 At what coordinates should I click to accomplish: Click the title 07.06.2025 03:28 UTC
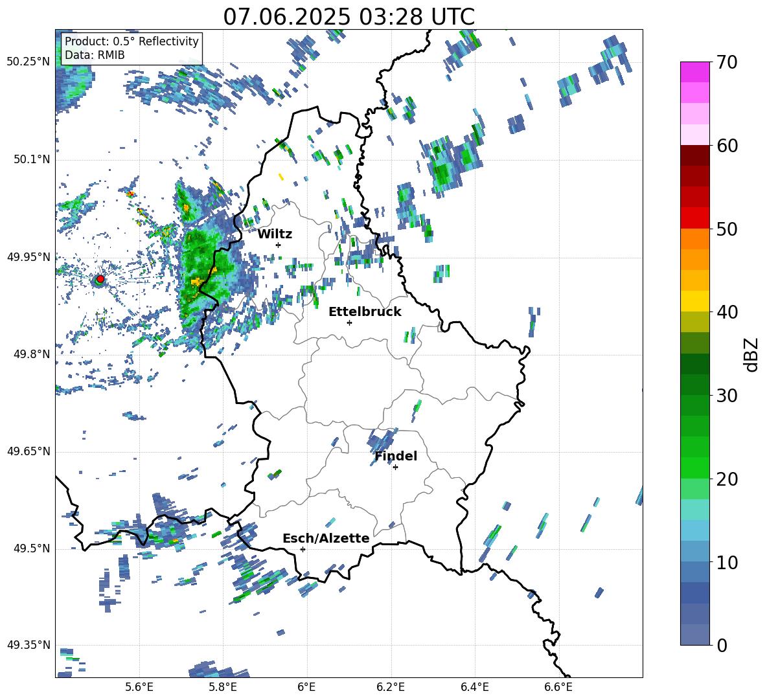click(x=349, y=17)
